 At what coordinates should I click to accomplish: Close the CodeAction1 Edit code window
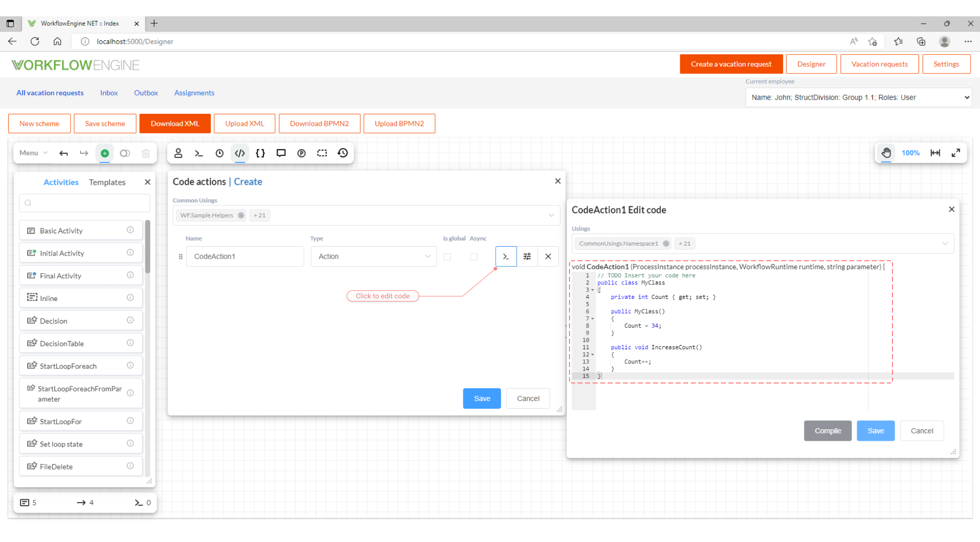pyautogui.click(x=952, y=209)
